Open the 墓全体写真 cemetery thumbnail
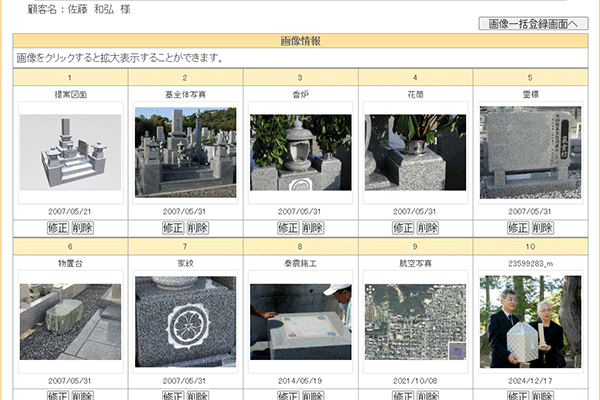600x400 pixels. coord(185,152)
